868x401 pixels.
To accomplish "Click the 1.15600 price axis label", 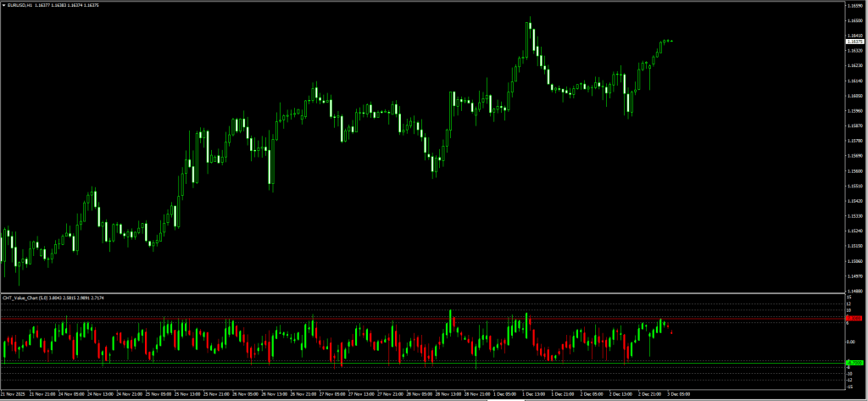I will (855, 170).
